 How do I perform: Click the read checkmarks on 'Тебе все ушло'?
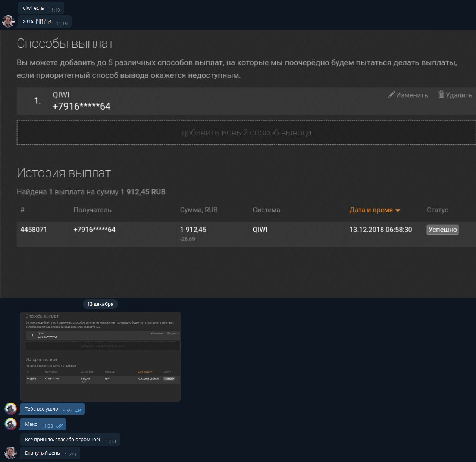click(78, 411)
